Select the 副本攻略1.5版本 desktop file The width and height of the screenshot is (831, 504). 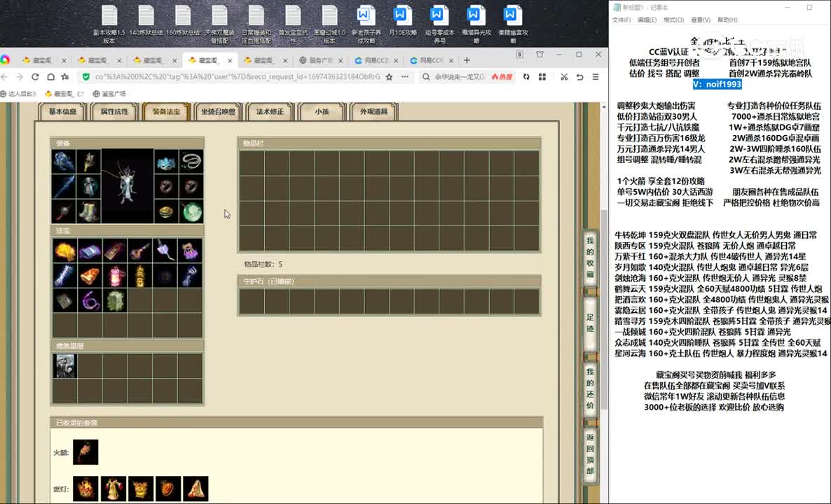point(109,25)
